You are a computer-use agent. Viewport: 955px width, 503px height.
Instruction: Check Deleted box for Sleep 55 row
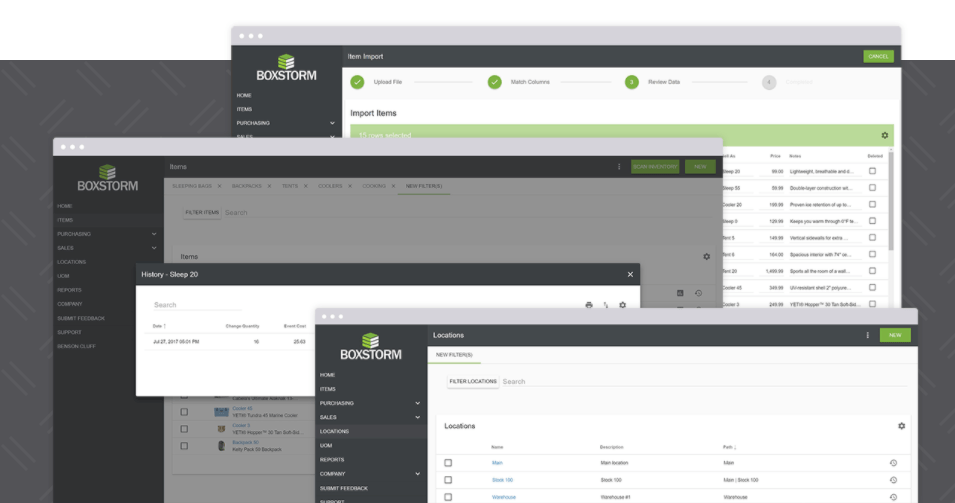(872, 188)
